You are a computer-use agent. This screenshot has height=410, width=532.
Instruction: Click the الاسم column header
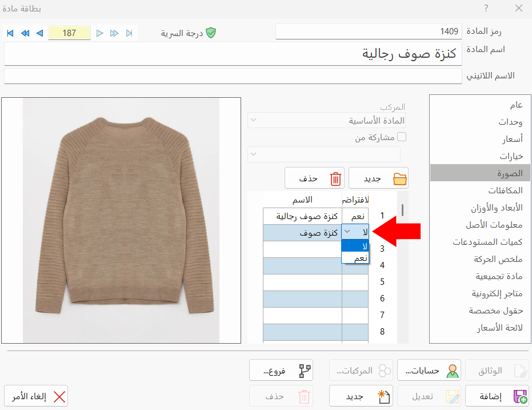pos(303,200)
